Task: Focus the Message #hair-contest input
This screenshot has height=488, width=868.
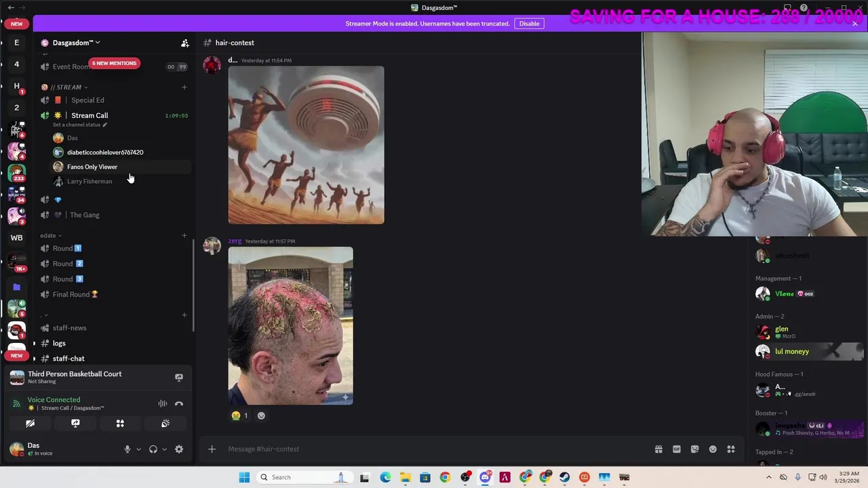Action: pyautogui.click(x=434, y=449)
